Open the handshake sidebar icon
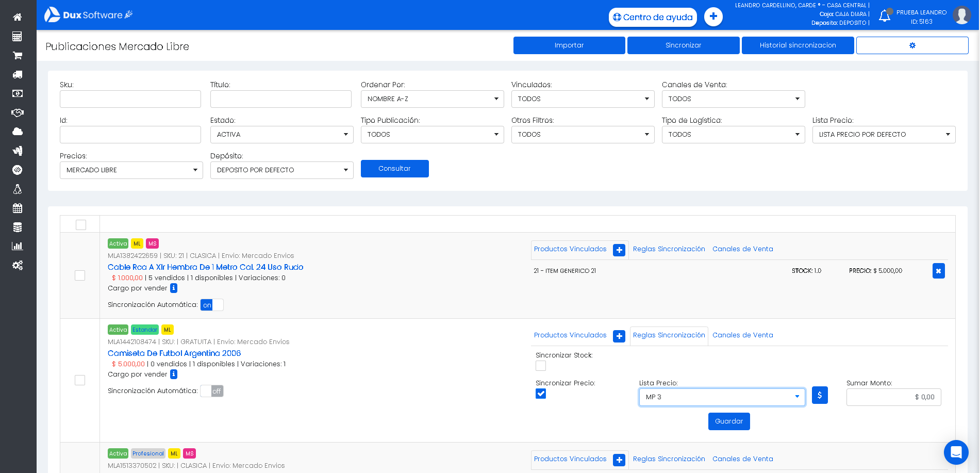 point(18,112)
